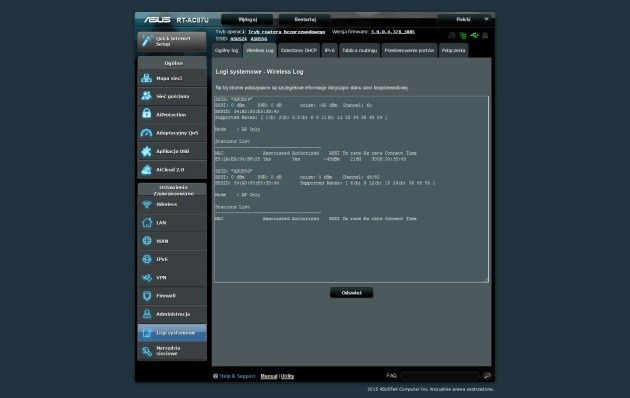Image resolution: width=630 pixels, height=398 pixels.
Task: Open VPN settings in the sidebar
Action: 172,278
